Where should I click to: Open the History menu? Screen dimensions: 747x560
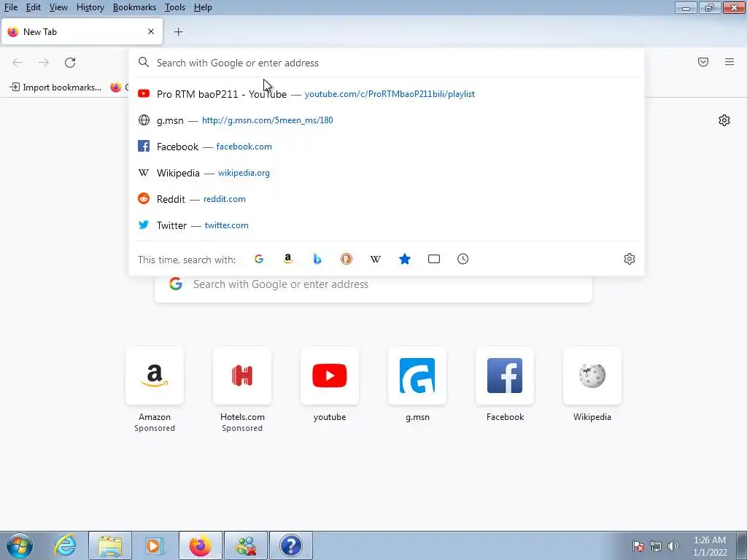[x=90, y=7]
